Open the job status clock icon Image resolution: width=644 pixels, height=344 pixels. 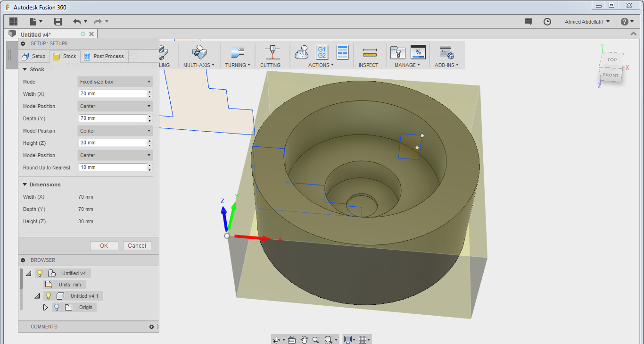(547, 22)
